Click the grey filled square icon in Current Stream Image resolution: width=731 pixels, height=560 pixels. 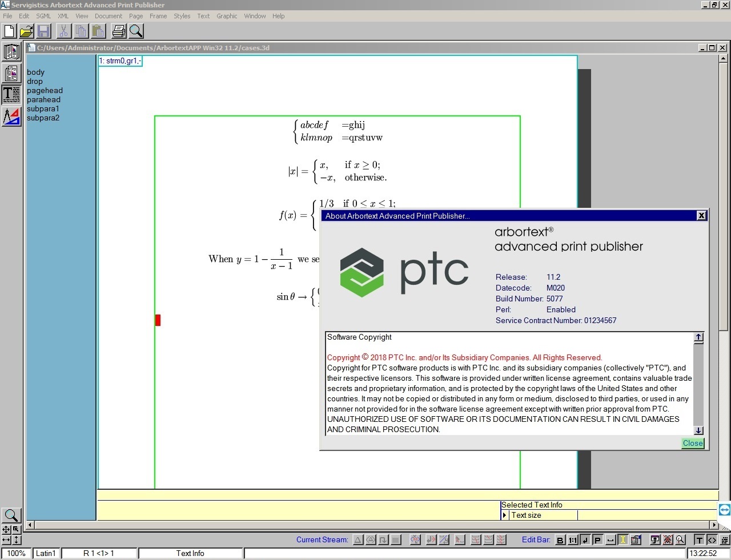click(396, 540)
